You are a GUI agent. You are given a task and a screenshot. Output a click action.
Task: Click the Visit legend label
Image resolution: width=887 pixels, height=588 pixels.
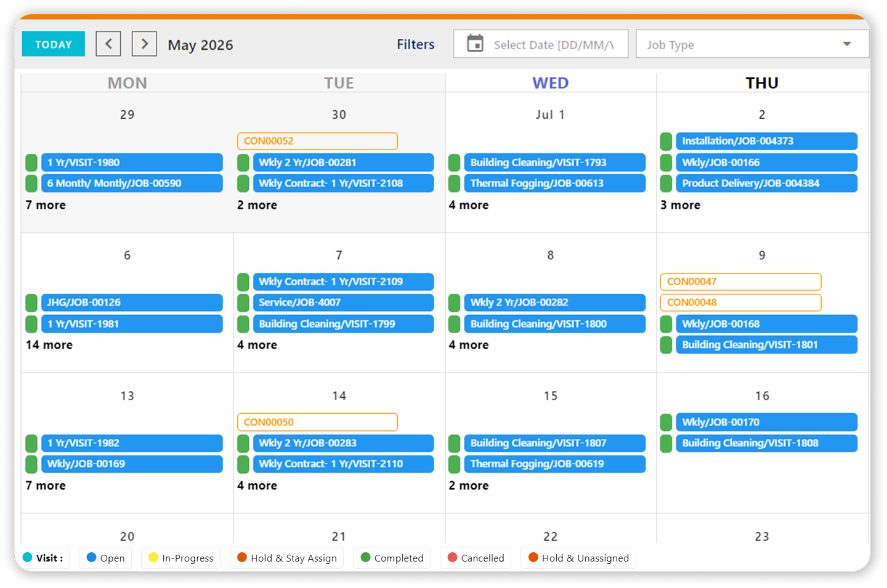tap(43, 558)
